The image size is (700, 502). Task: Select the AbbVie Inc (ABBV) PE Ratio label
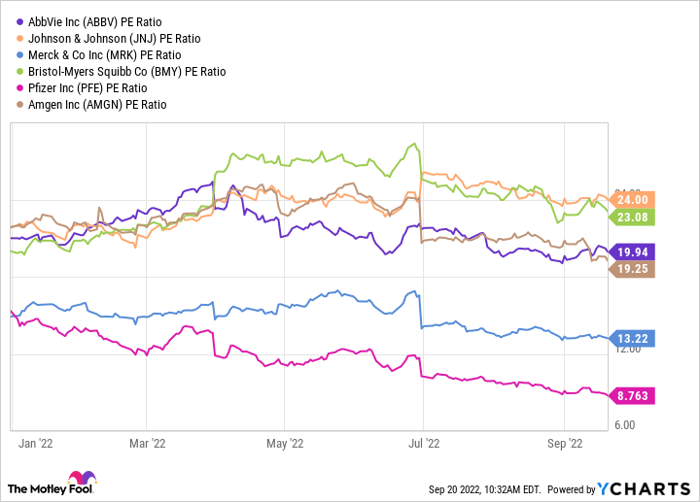click(x=96, y=21)
